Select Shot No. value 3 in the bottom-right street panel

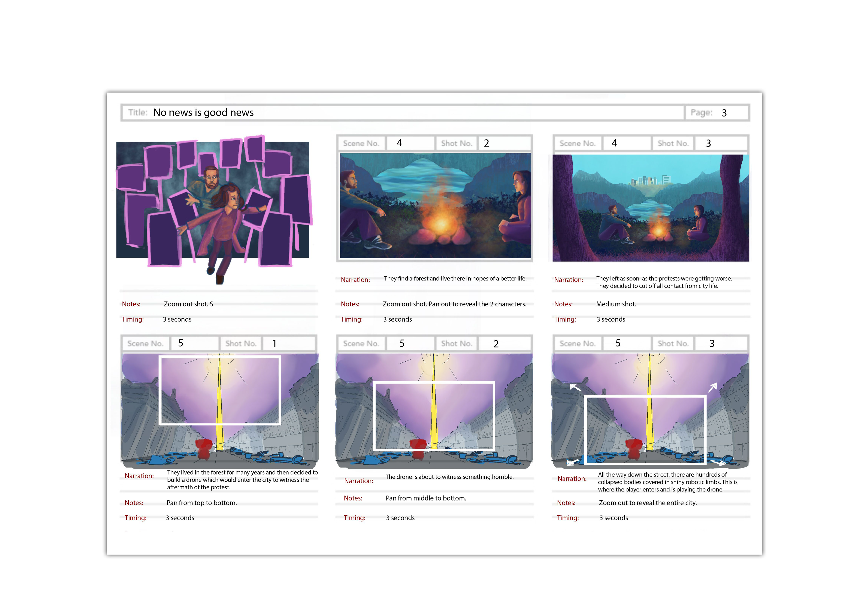click(712, 344)
